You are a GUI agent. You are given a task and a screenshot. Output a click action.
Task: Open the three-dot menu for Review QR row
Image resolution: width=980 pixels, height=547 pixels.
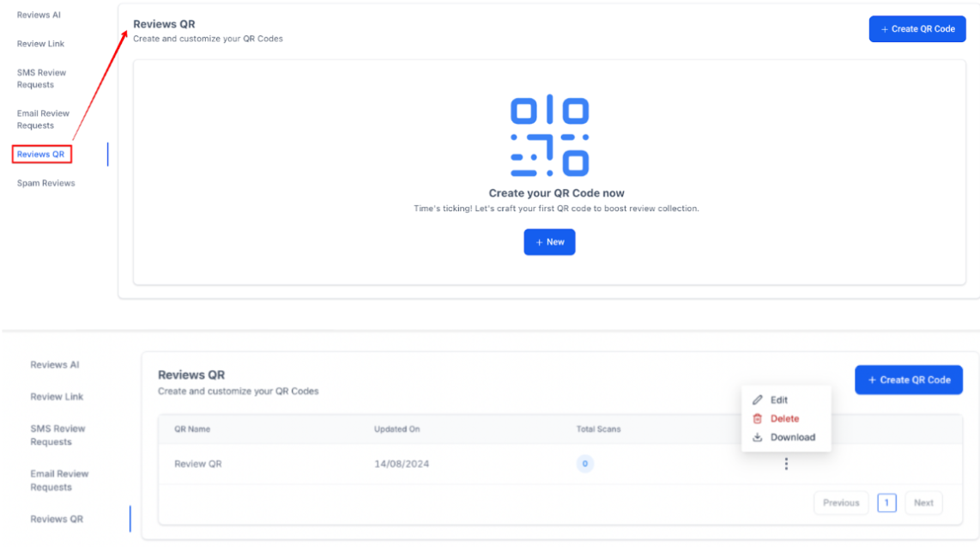[x=785, y=464]
